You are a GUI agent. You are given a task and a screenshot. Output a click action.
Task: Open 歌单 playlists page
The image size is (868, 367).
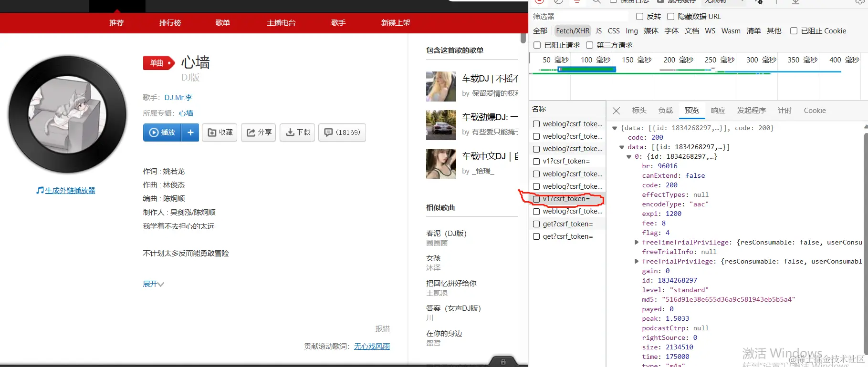222,23
